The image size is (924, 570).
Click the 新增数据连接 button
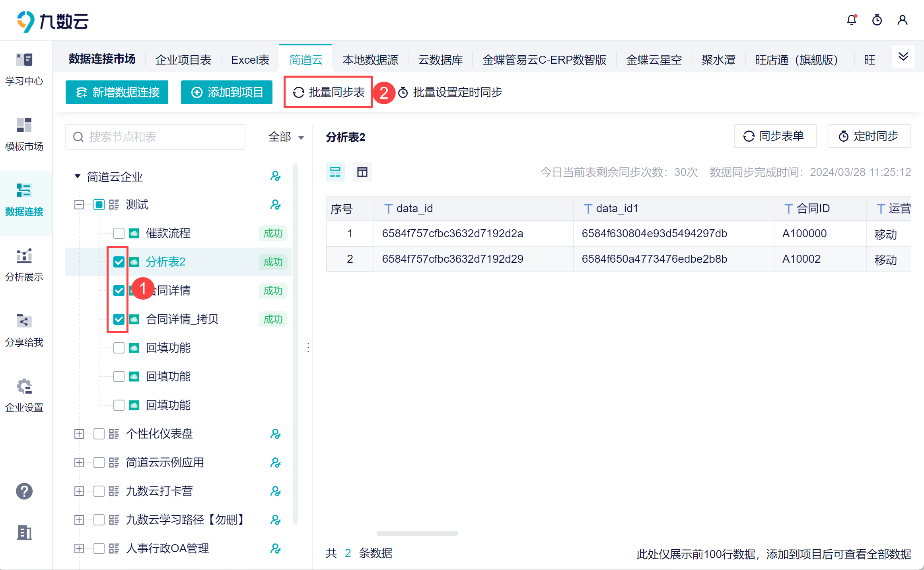117,92
